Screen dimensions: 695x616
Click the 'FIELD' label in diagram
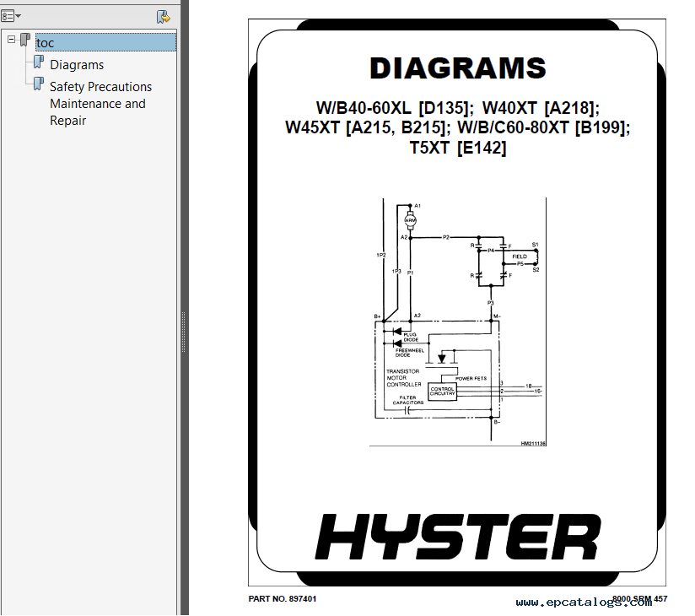coord(520,257)
